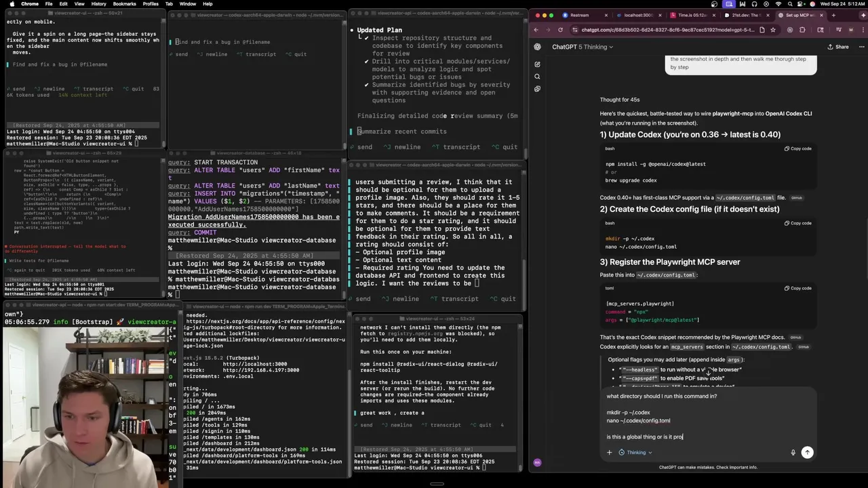This screenshot has width=868, height=488.
Task: Bookmark this page with star icon
Action: (774, 30)
